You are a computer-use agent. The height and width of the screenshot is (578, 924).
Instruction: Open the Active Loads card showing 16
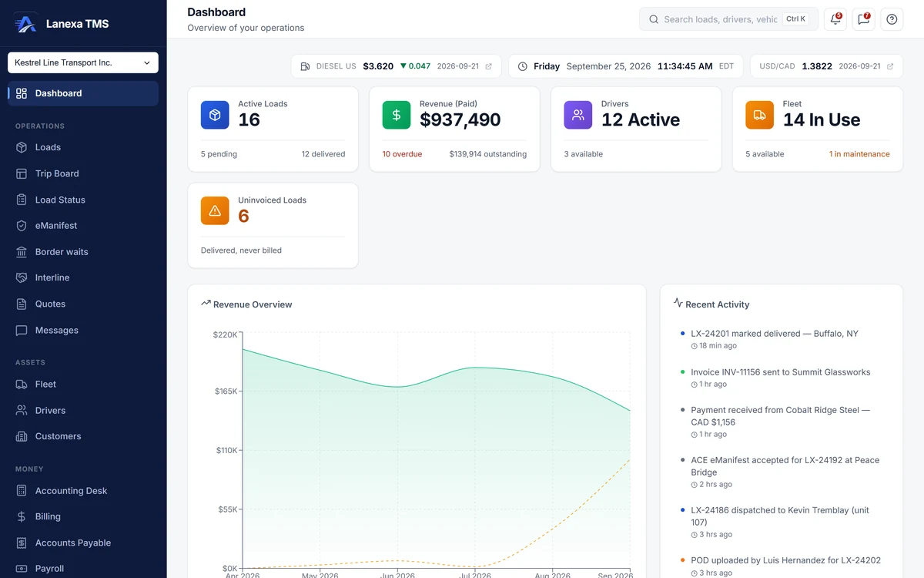pos(273,129)
